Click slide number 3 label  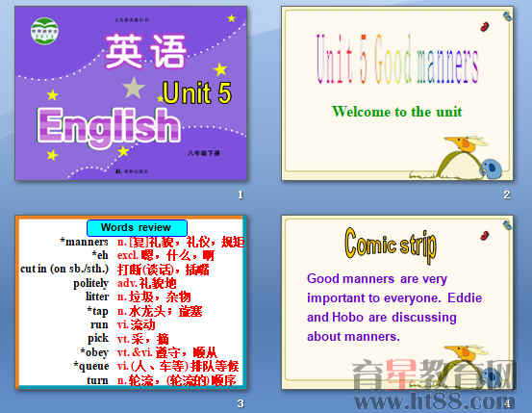pyautogui.click(x=241, y=403)
